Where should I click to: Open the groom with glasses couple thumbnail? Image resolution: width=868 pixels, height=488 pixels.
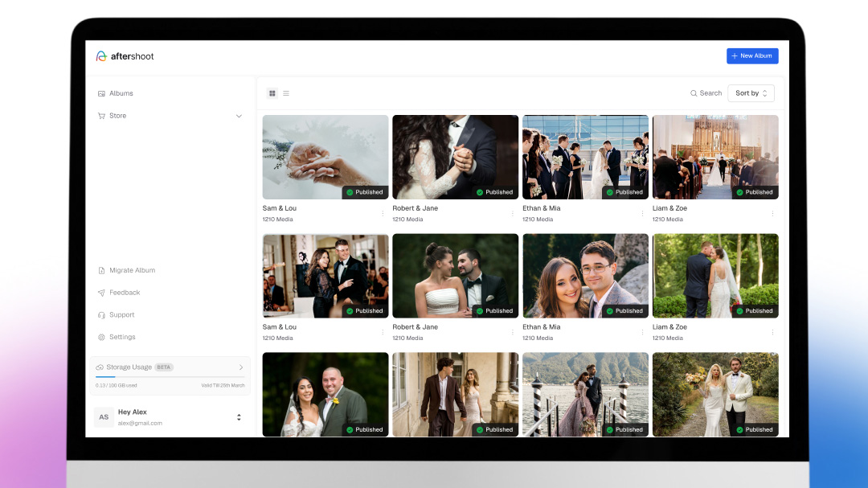pos(586,276)
